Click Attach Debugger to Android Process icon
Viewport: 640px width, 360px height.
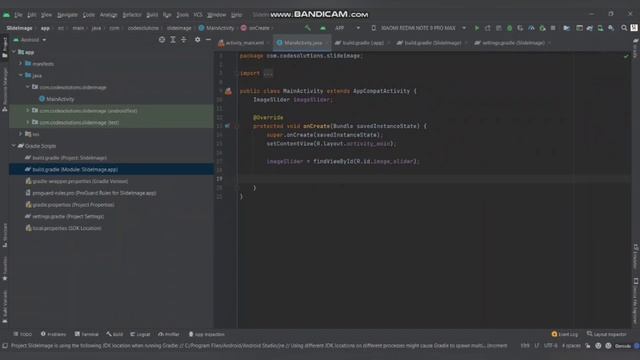[542, 28]
